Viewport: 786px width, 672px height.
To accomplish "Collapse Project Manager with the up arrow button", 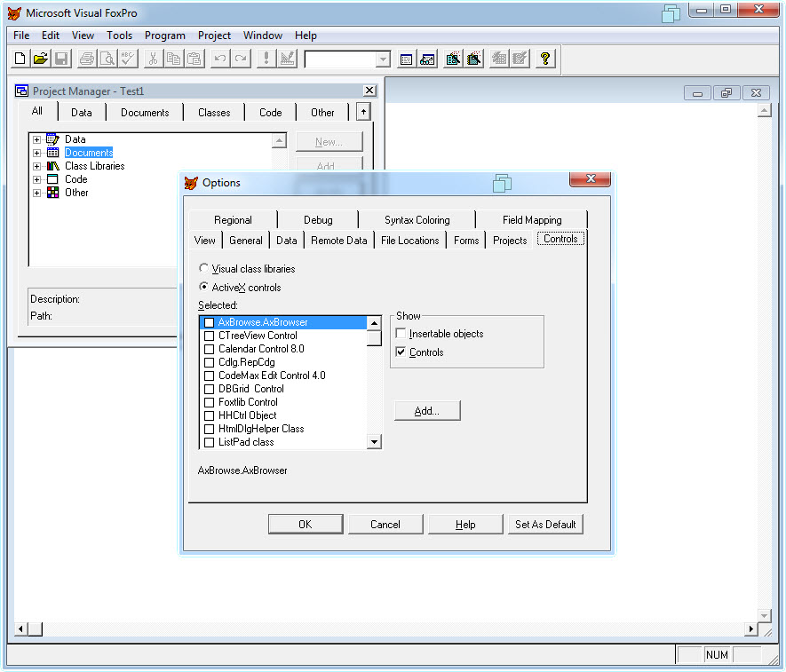I will (363, 112).
